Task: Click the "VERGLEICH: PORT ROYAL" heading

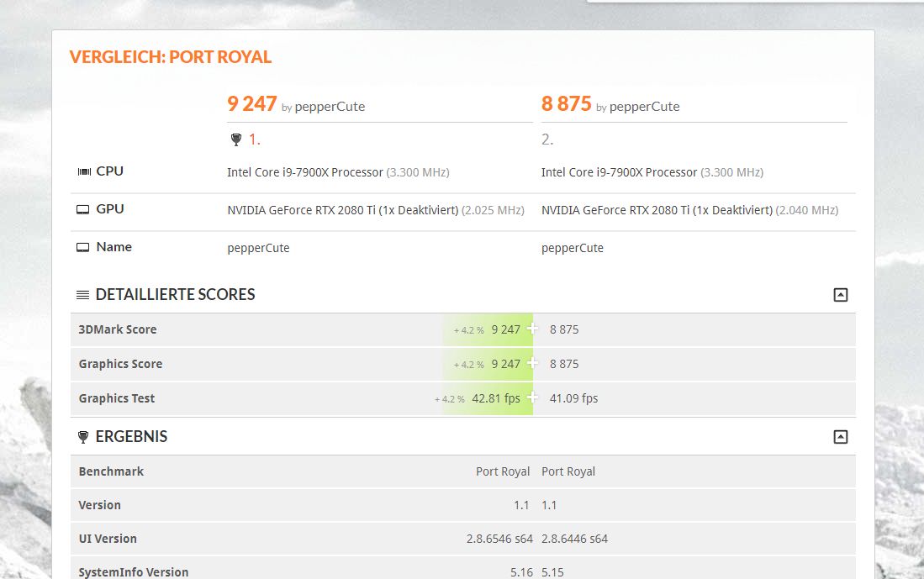Action: pos(171,57)
